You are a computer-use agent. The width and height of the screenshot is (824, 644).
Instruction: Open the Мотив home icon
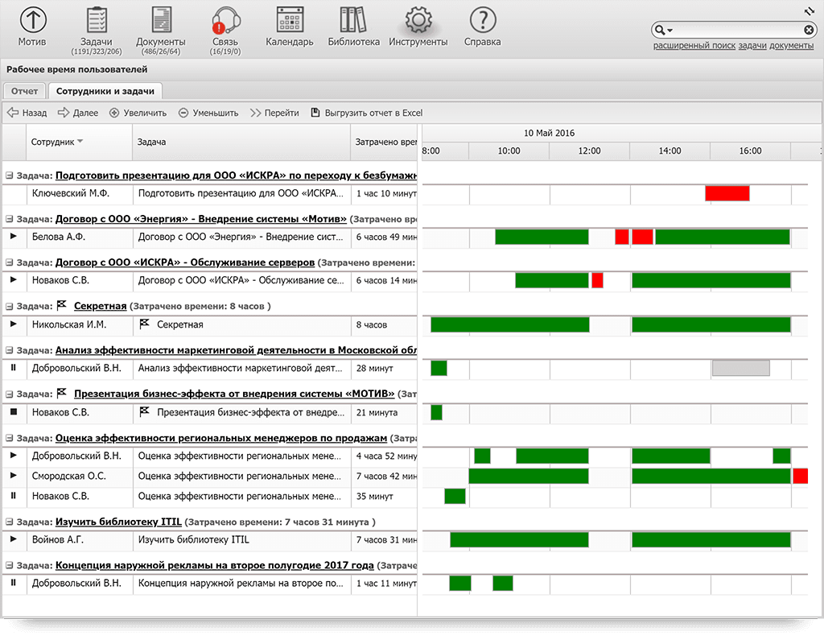click(x=32, y=20)
